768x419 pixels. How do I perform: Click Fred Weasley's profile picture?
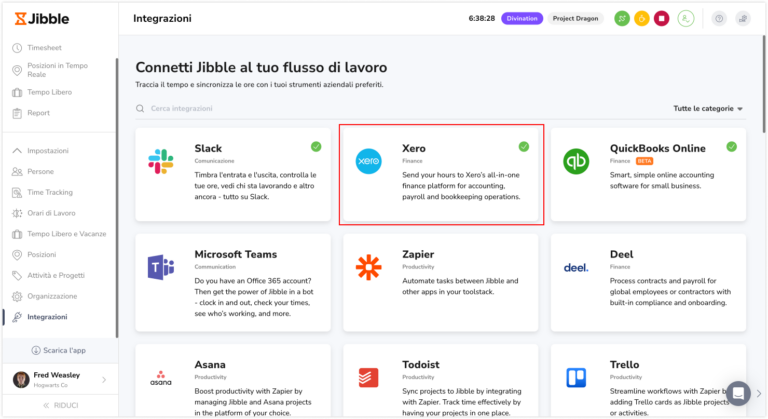pos(21,380)
